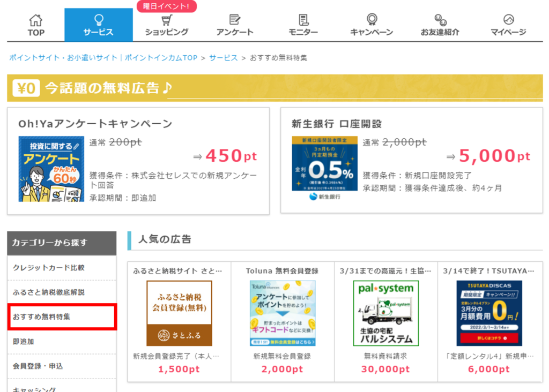This screenshot has height=392, width=549.
Task: Follow the サービス breadcrumb link
Action: [224, 58]
